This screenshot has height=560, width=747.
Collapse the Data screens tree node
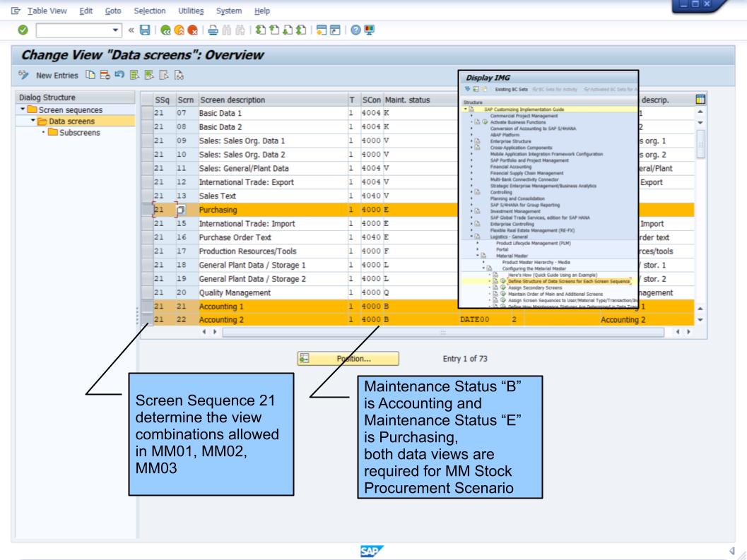point(33,121)
